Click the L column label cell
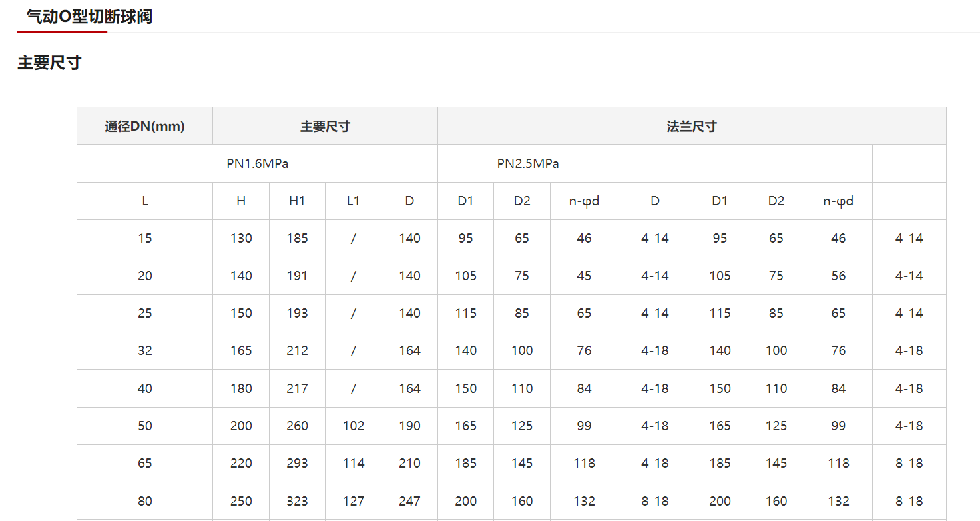 click(x=145, y=201)
